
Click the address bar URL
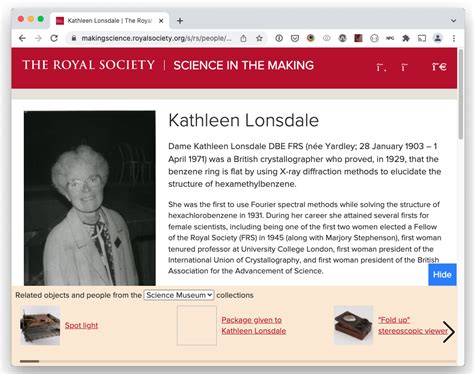tap(156, 38)
